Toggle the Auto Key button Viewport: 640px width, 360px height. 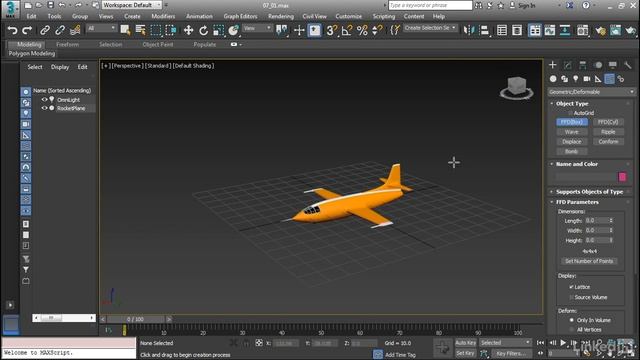coord(465,343)
